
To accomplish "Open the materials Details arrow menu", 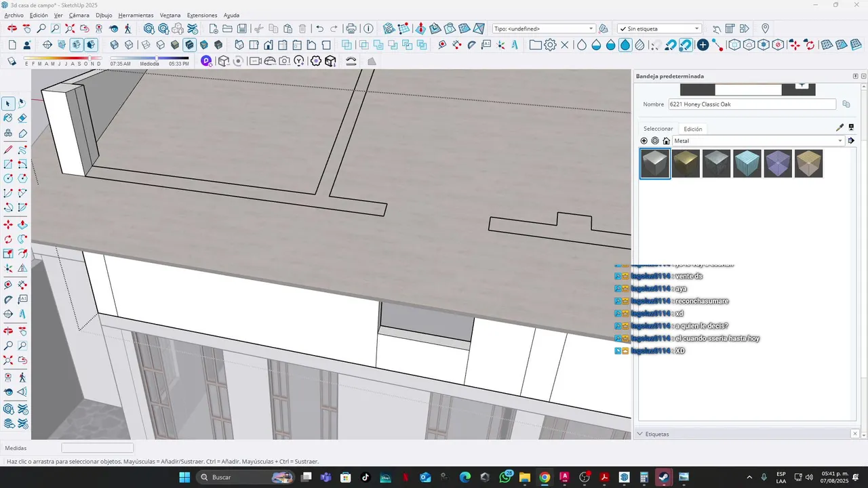I will [851, 141].
